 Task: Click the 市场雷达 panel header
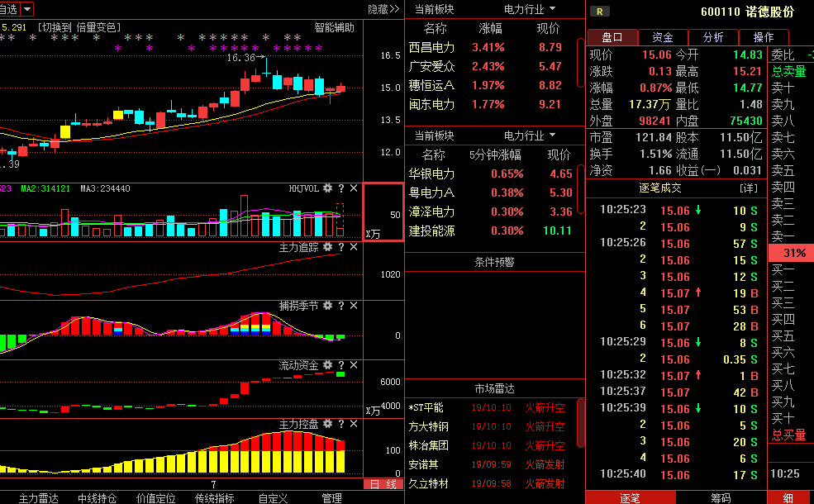pos(495,389)
